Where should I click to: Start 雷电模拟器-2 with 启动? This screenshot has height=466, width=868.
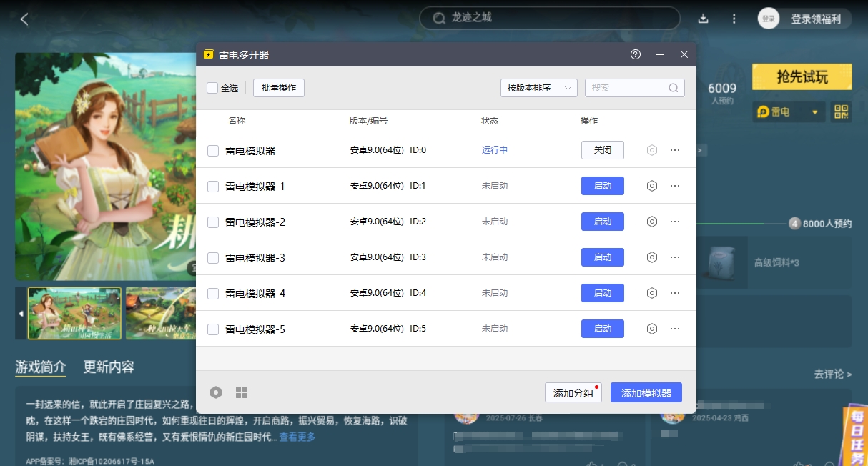[603, 222]
